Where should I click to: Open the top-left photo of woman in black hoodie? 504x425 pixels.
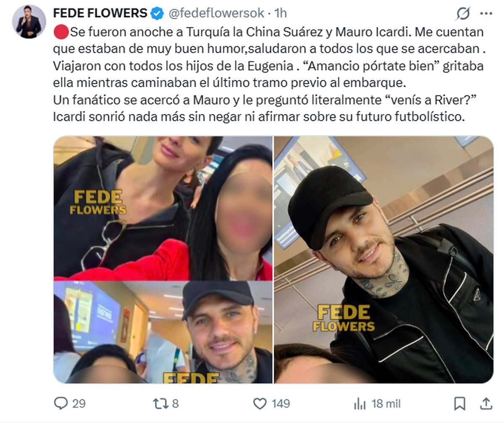pyautogui.click(x=163, y=208)
